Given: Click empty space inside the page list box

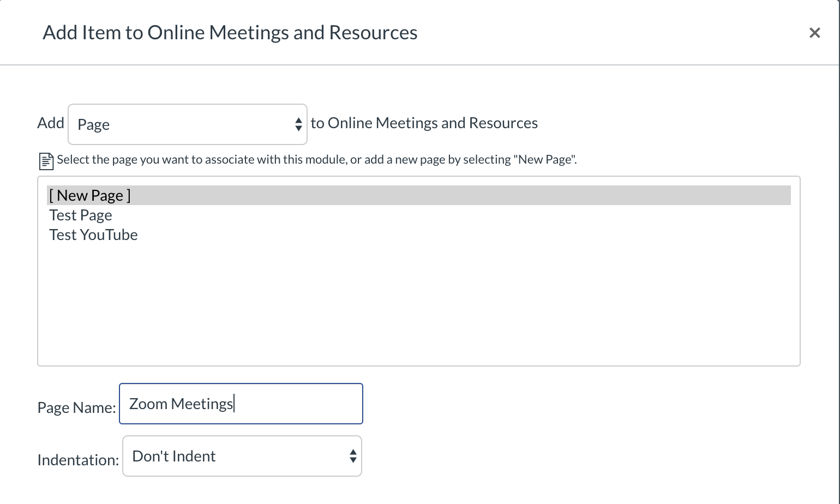Looking at the screenshot, I should coord(418,305).
